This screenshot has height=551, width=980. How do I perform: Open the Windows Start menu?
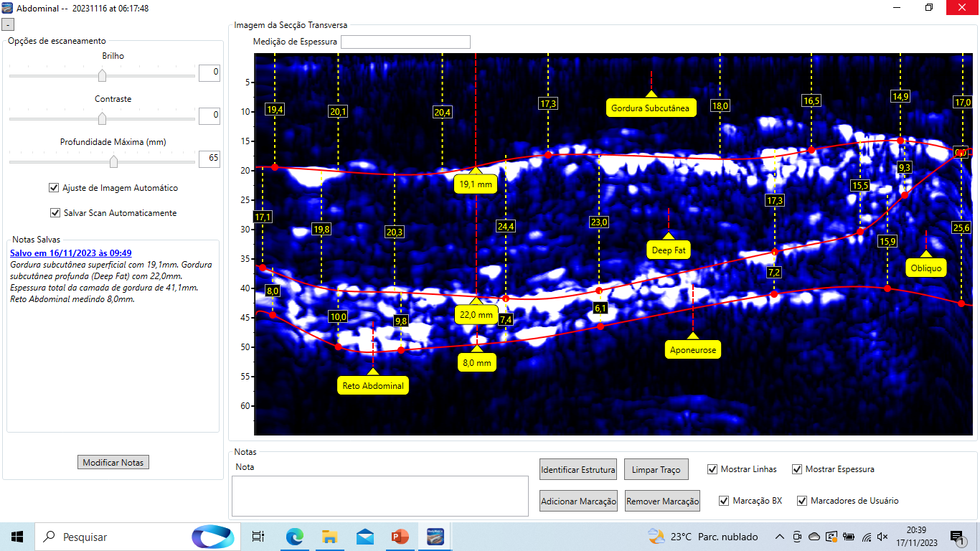pos(17,537)
